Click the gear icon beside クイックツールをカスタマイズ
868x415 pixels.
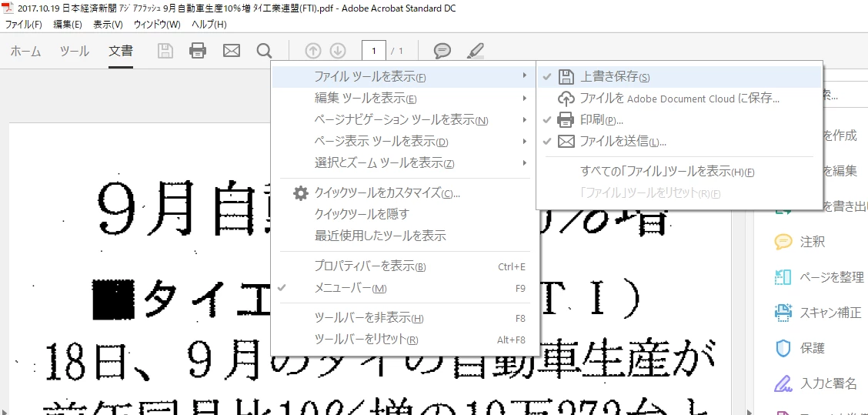coord(300,192)
